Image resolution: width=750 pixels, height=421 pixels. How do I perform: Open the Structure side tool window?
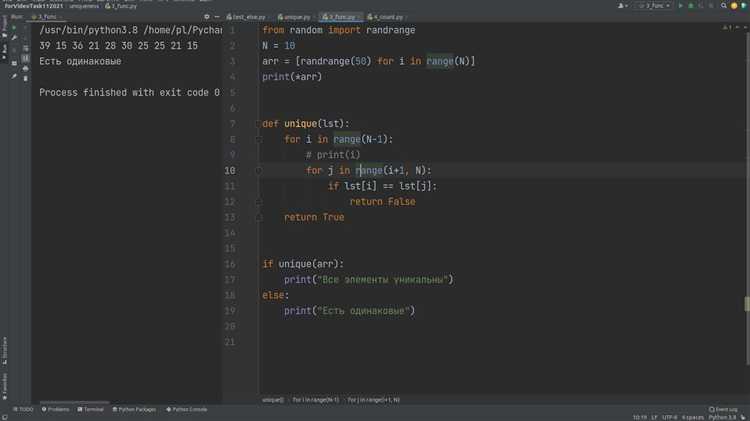click(x=4, y=346)
